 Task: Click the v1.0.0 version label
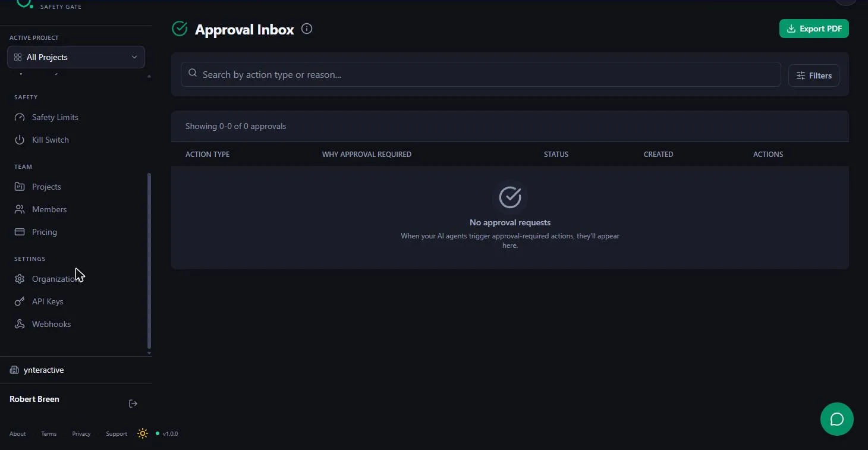[171, 433]
